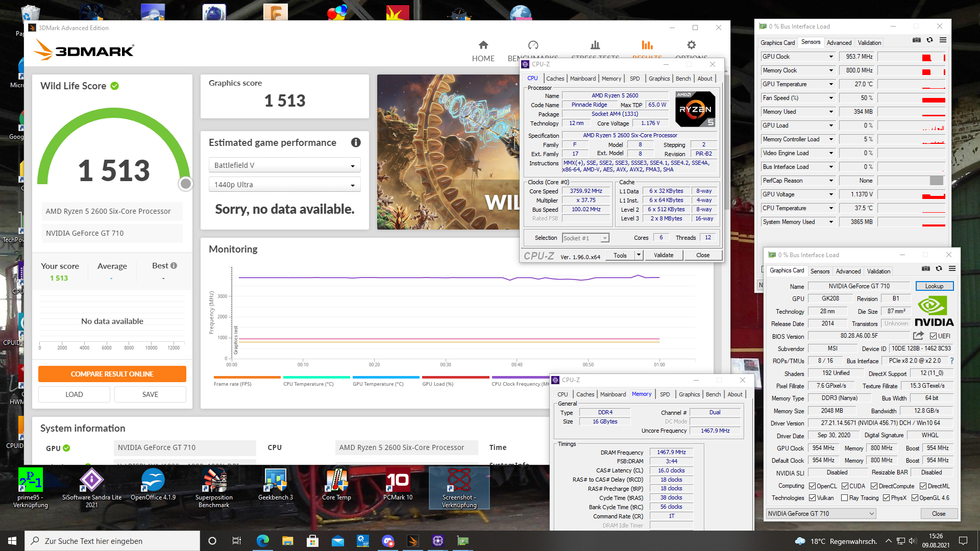Open hamburger menu in upper GPU-Z window
980x551 pixels.
click(943, 40)
